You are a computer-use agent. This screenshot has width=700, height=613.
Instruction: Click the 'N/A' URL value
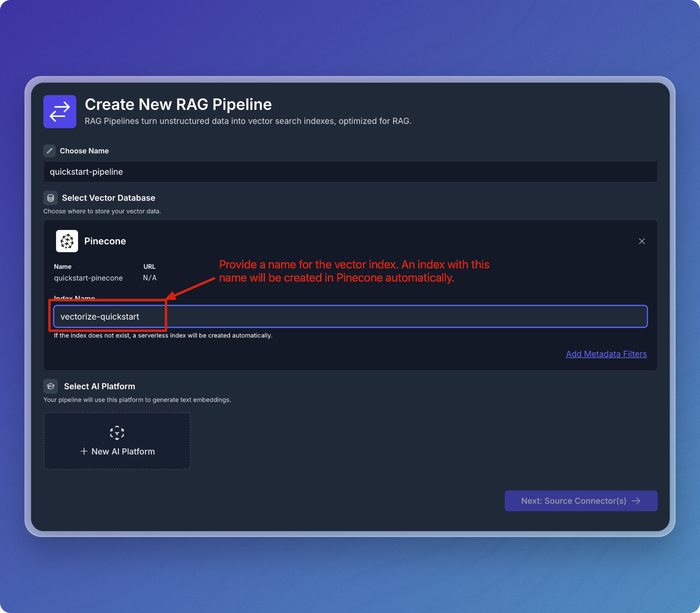tap(150, 278)
